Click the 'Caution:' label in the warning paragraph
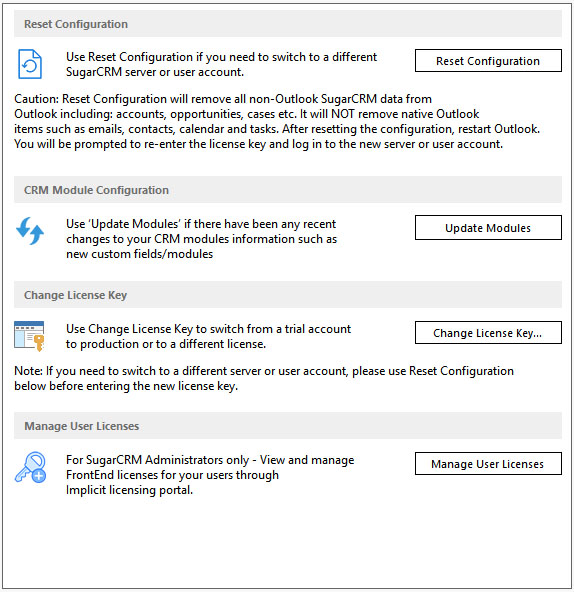Viewport: 574px width, 592px height. pos(37,99)
